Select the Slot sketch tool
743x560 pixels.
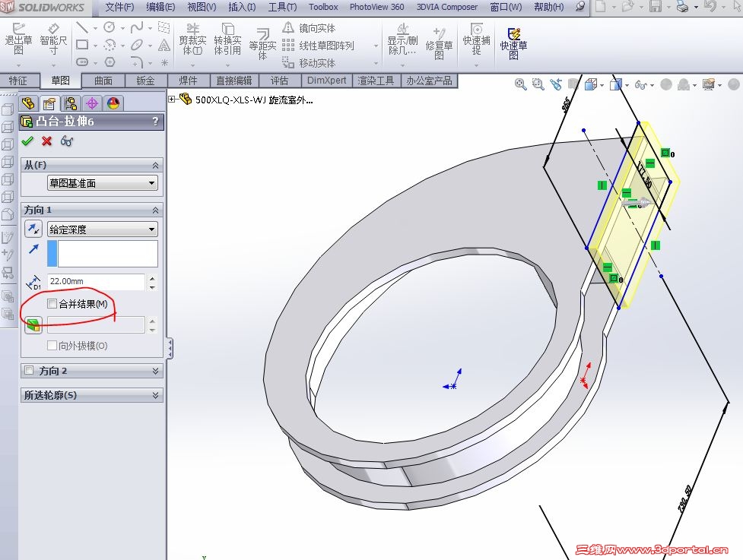(x=82, y=62)
